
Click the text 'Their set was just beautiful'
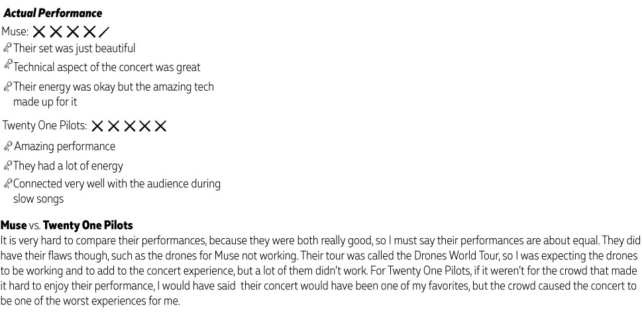pyautogui.click(x=74, y=48)
